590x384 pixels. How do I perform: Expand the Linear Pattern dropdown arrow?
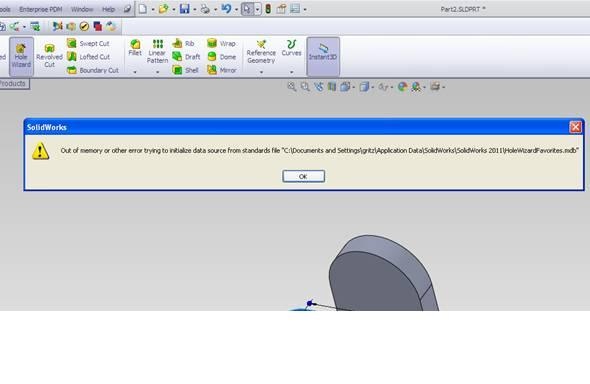tap(158, 72)
